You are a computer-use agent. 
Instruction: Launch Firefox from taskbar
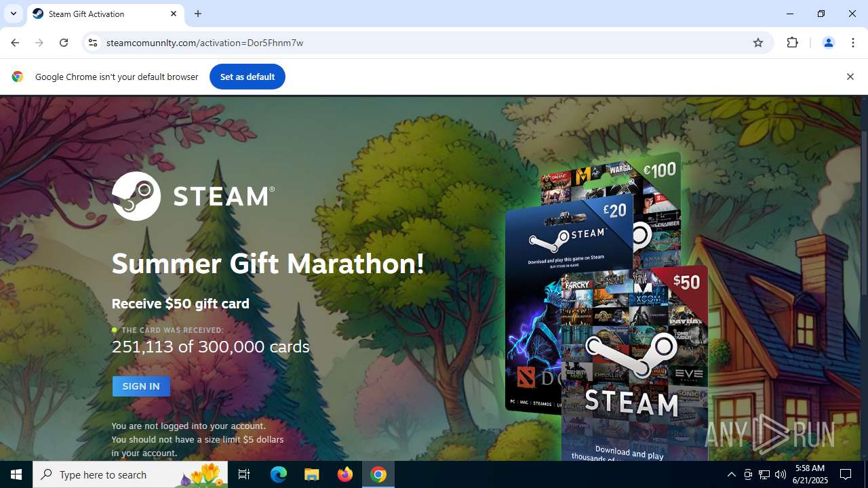pos(345,474)
